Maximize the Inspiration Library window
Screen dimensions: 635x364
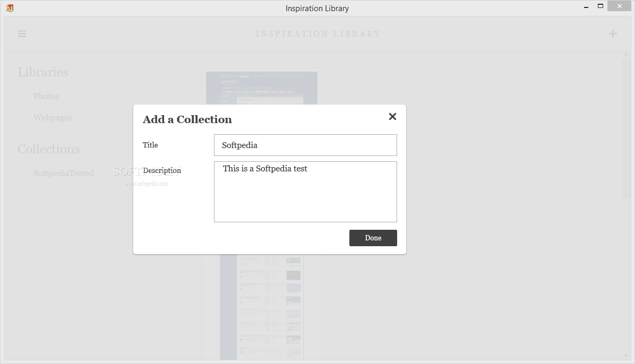[600, 6]
